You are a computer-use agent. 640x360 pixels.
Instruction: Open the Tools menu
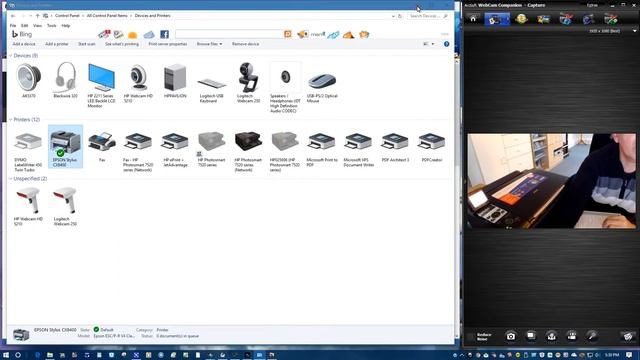pyautogui.click(x=51, y=26)
